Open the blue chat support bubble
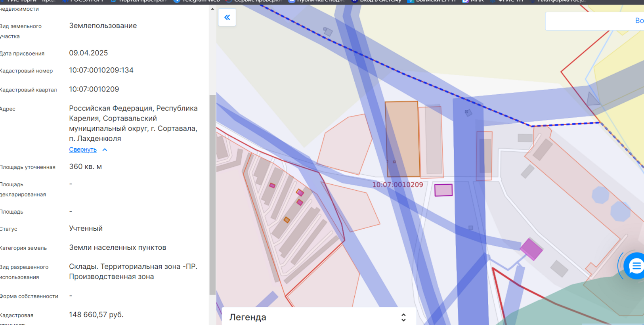This screenshot has height=325, width=644. (635, 266)
